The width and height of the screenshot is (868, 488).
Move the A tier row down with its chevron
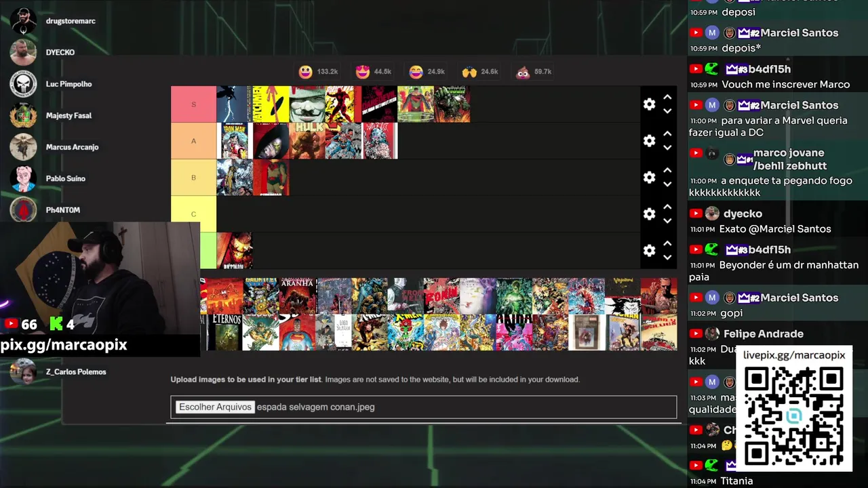click(667, 148)
